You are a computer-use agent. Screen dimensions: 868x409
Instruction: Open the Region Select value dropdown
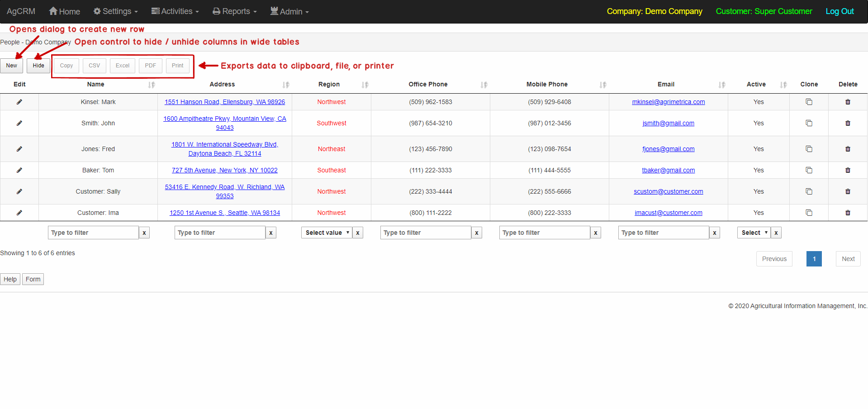pyautogui.click(x=327, y=233)
